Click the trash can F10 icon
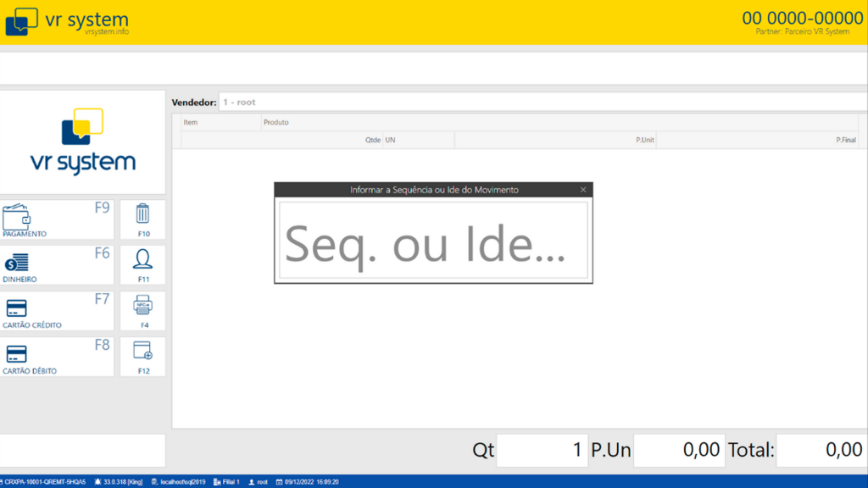Screen dimensions: 868x488 click(142, 219)
